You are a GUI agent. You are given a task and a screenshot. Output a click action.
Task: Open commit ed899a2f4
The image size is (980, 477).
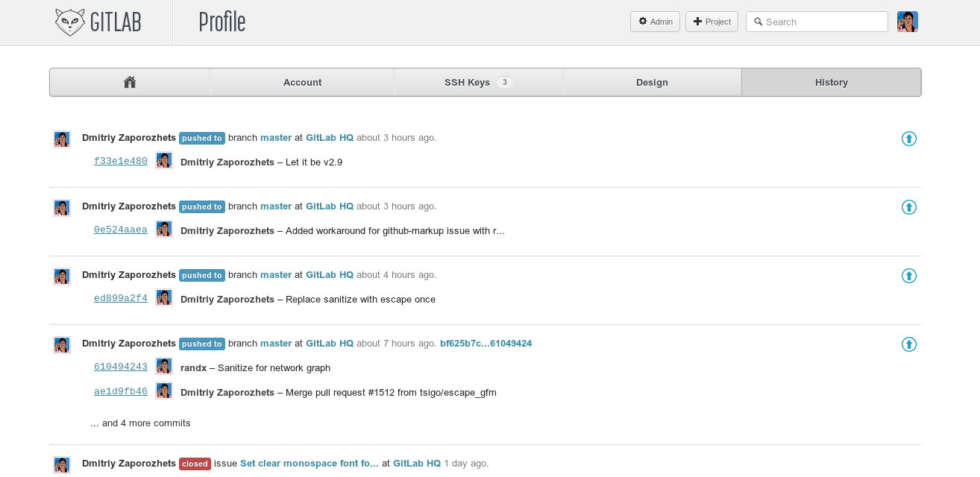click(x=121, y=298)
